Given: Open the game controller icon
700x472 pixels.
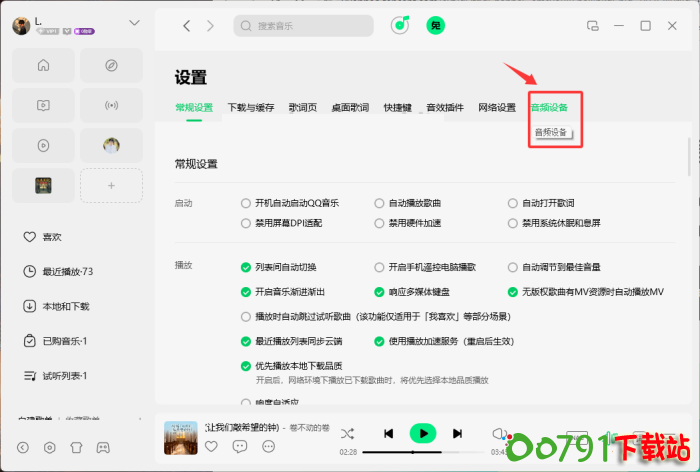Looking at the screenshot, I should tap(101, 447).
